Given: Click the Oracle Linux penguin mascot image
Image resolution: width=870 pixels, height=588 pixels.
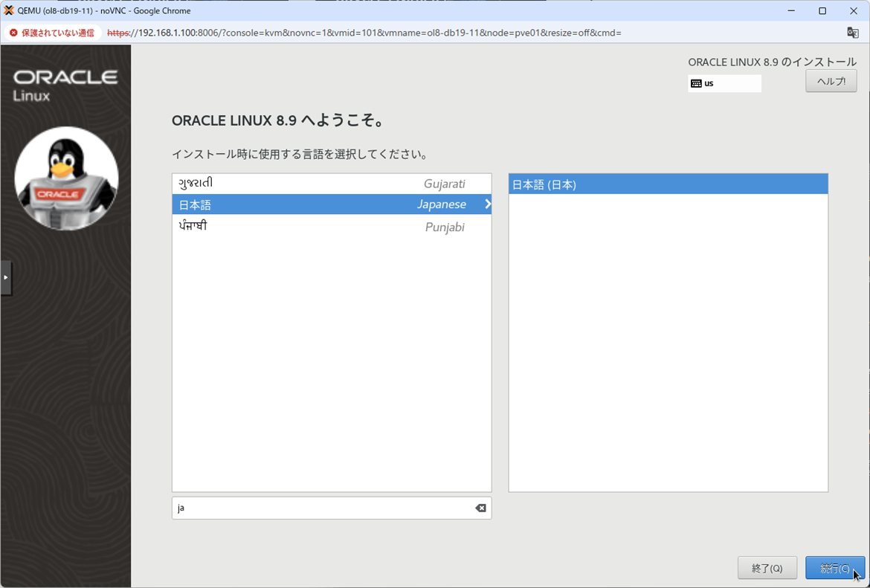Looking at the screenshot, I should (x=66, y=178).
